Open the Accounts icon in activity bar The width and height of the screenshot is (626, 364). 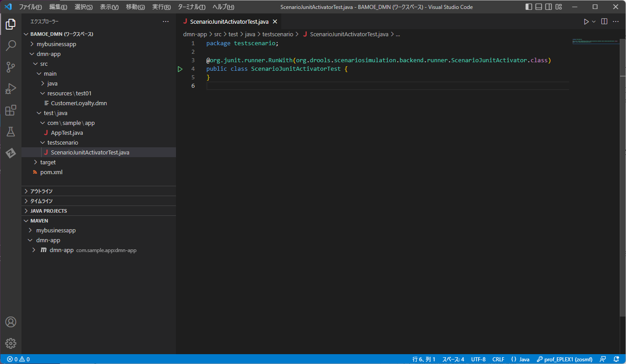click(x=11, y=322)
